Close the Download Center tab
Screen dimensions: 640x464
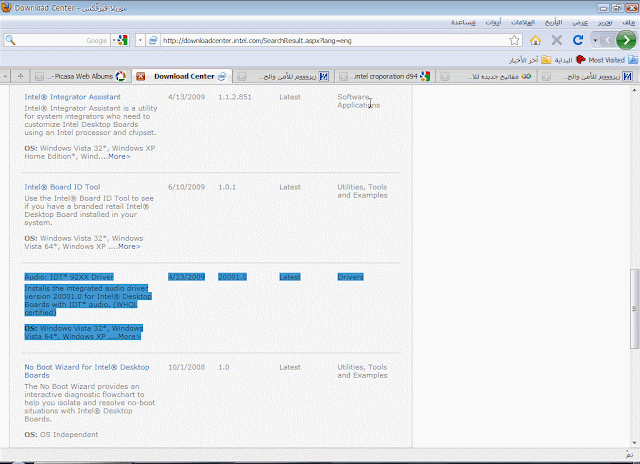click(140, 76)
